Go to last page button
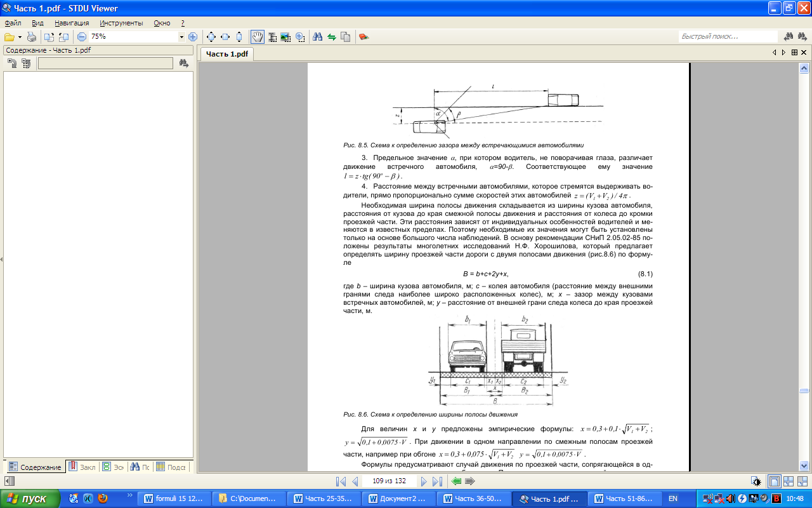 [x=437, y=481]
